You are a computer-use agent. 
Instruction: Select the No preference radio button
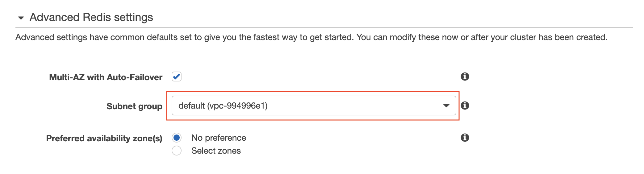point(177,138)
